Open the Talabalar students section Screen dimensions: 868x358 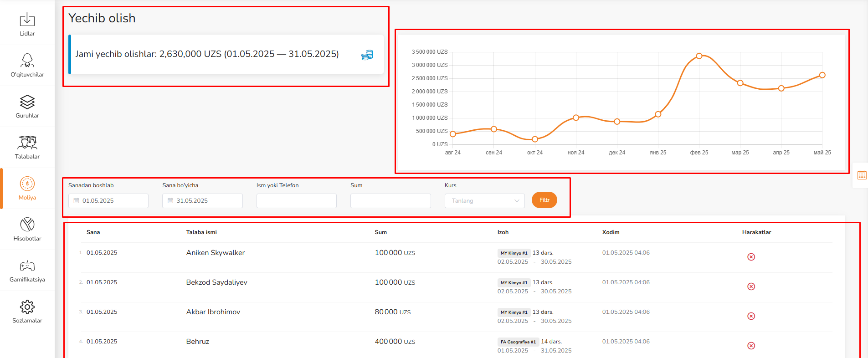tap(27, 148)
